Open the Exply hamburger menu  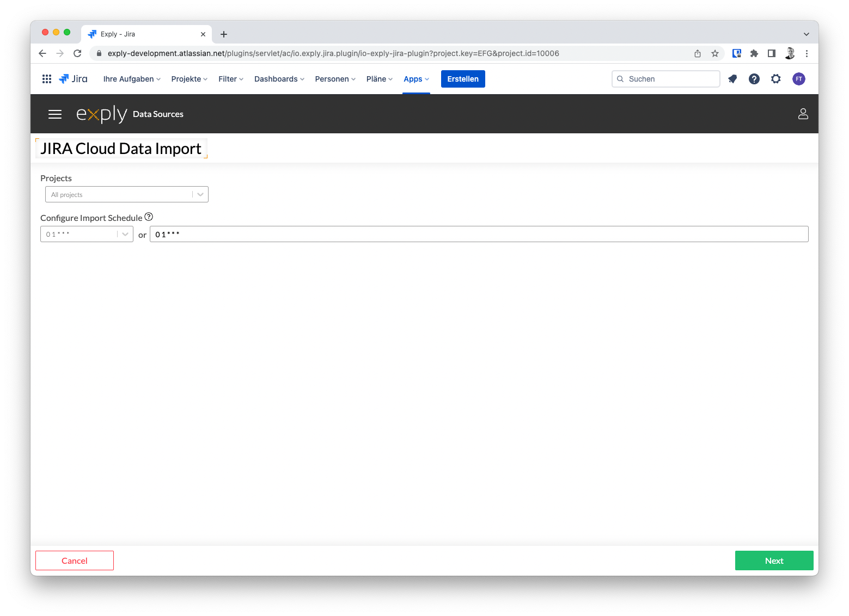55,114
